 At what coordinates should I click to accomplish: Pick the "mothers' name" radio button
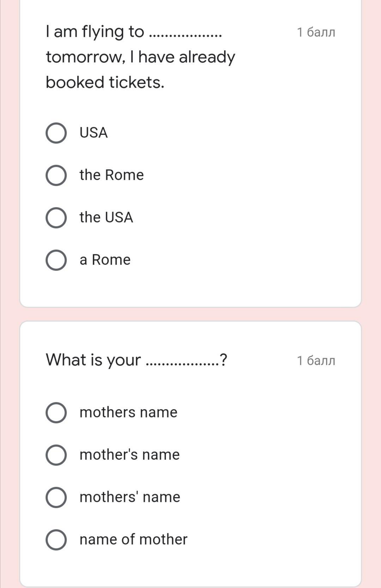click(x=56, y=497)
